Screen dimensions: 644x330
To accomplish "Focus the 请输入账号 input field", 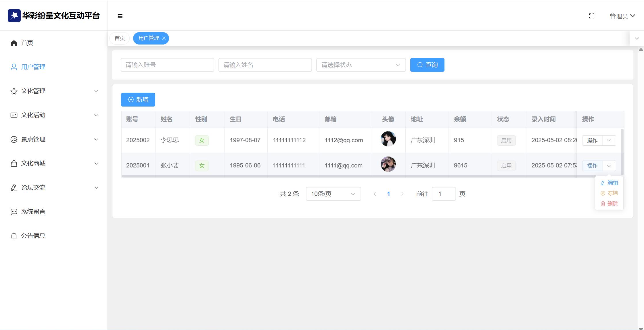I will [167, 65].
